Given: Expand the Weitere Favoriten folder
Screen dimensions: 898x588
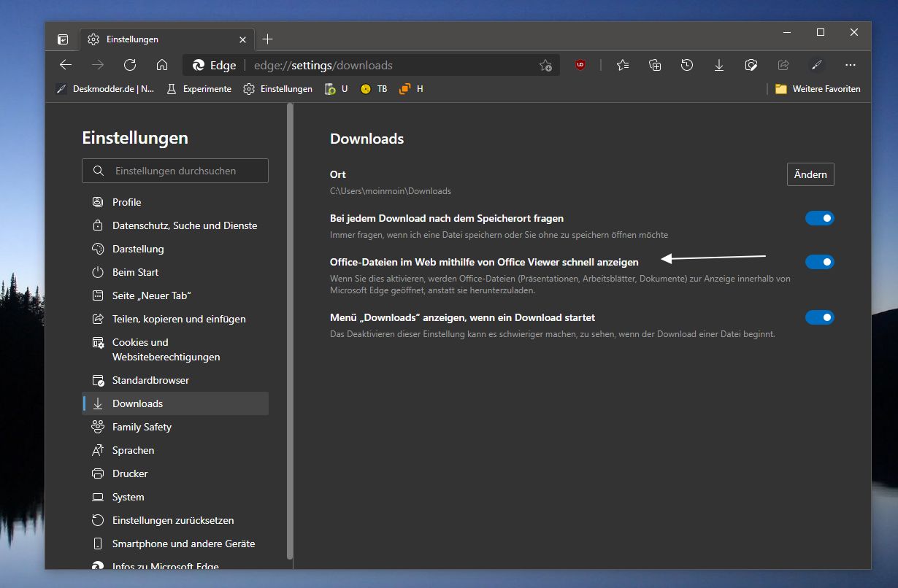Looking at the screenshot, I should click(x=818, y=89).
